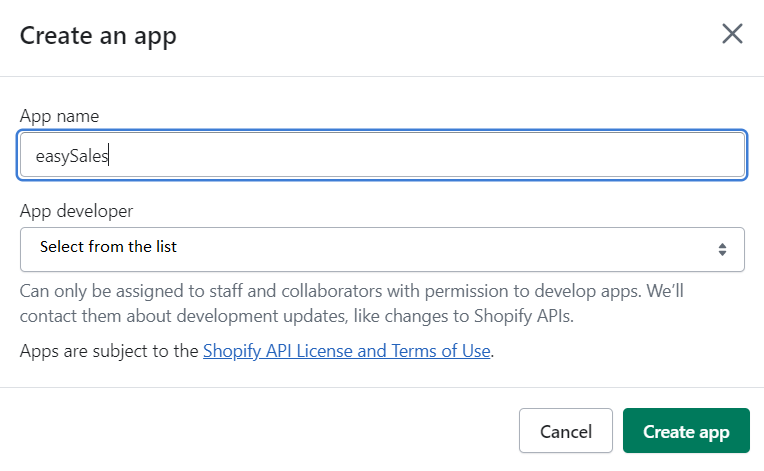Click the 'Apps are subject to the' text
Viewport: 764px width, 471px height.
(x=109, y=351)
